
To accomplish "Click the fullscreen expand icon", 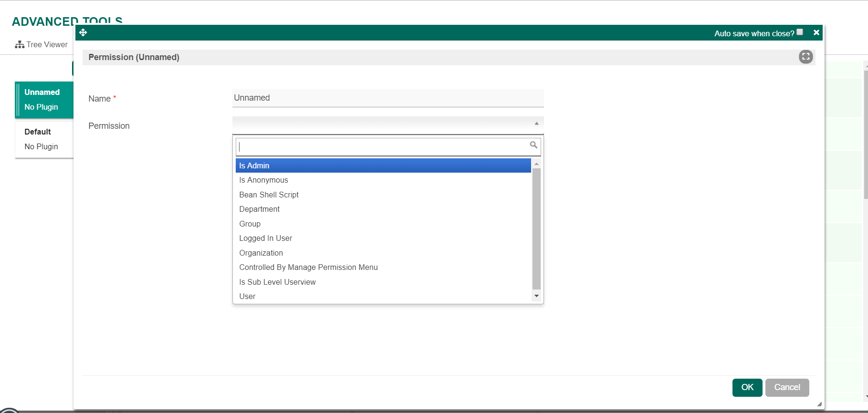I will (805, 57).
